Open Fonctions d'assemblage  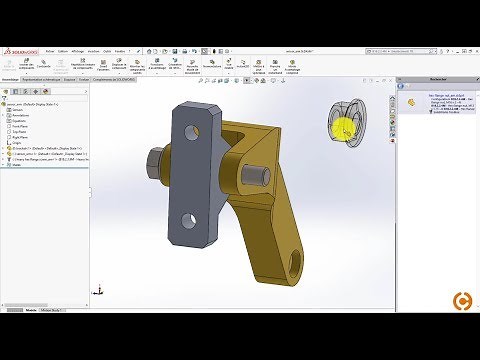pos(157,64)
